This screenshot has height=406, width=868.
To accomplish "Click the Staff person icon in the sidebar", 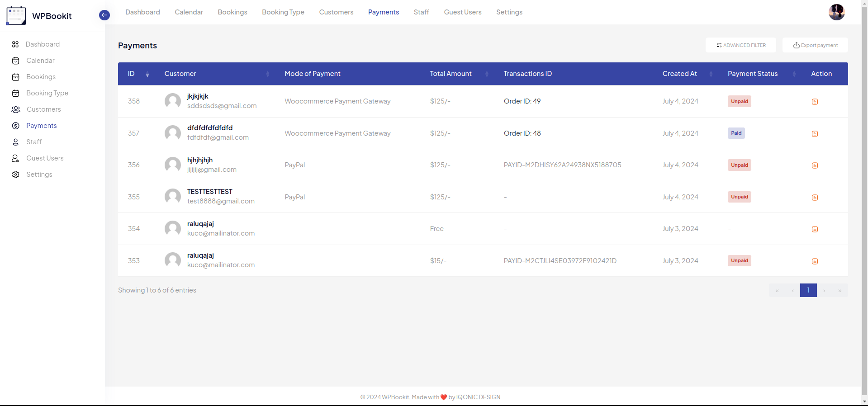I will tap(15, 142).
